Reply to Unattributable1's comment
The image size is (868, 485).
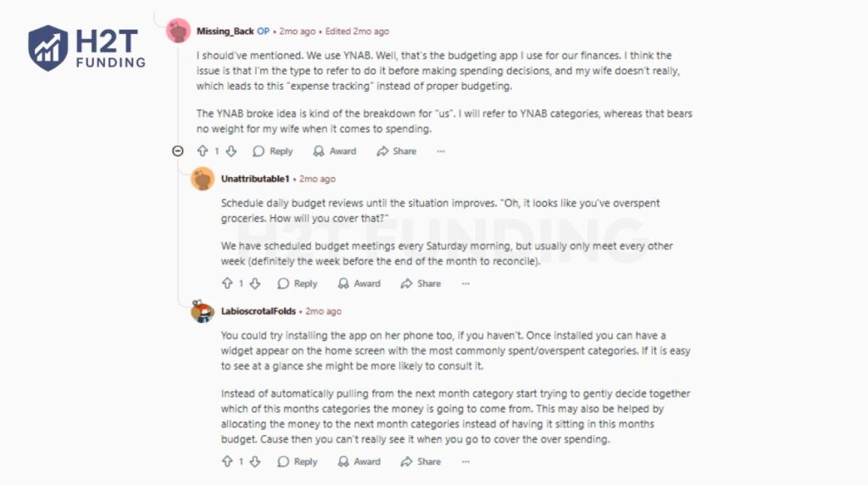297,283
